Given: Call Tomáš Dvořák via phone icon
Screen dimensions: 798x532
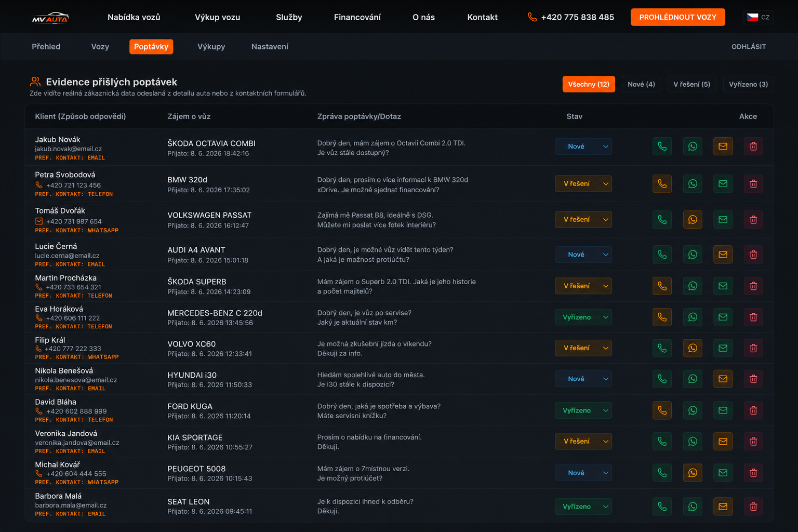Looking at the screenshot, I should coord(662,220).
